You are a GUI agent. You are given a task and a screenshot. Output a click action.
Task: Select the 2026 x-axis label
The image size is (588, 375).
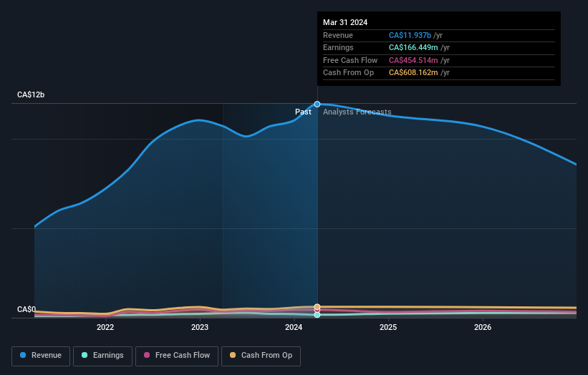[x=483, y=327]
